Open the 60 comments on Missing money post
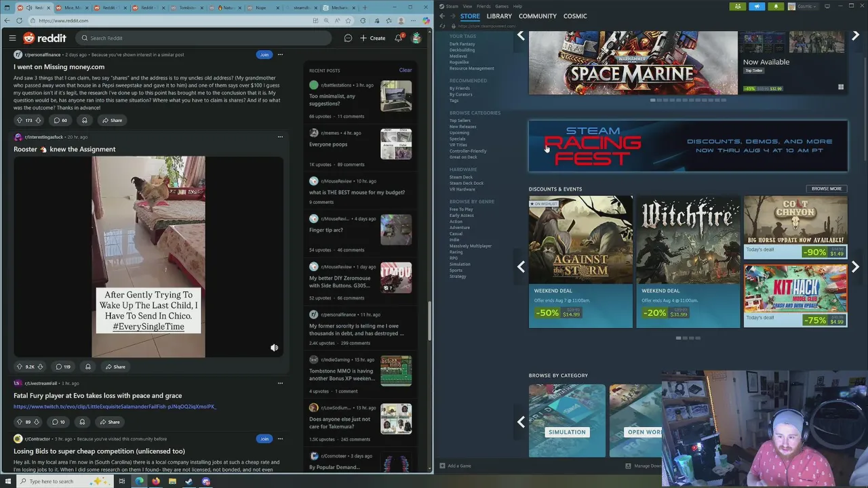868x488 pixels. [x=60, y=120]
